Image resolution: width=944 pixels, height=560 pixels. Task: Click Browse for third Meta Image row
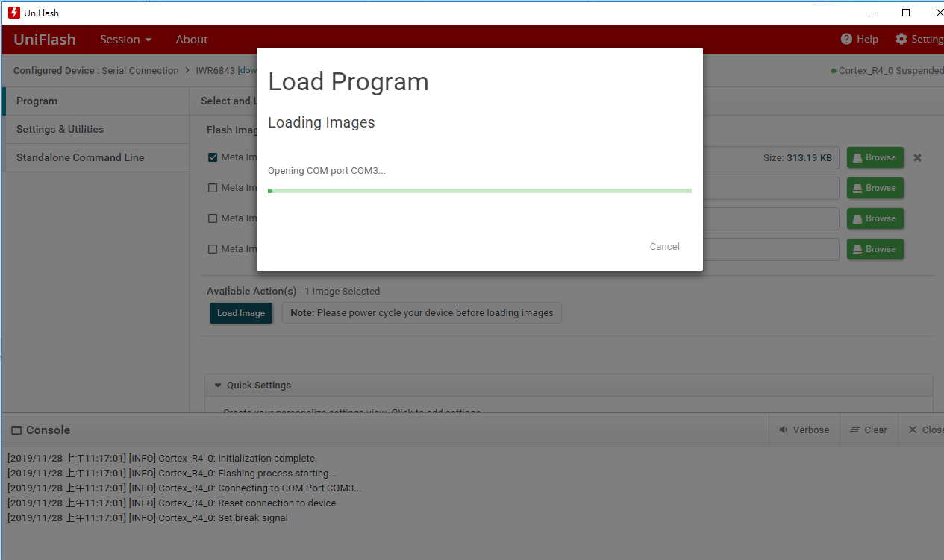pos(875,218)
